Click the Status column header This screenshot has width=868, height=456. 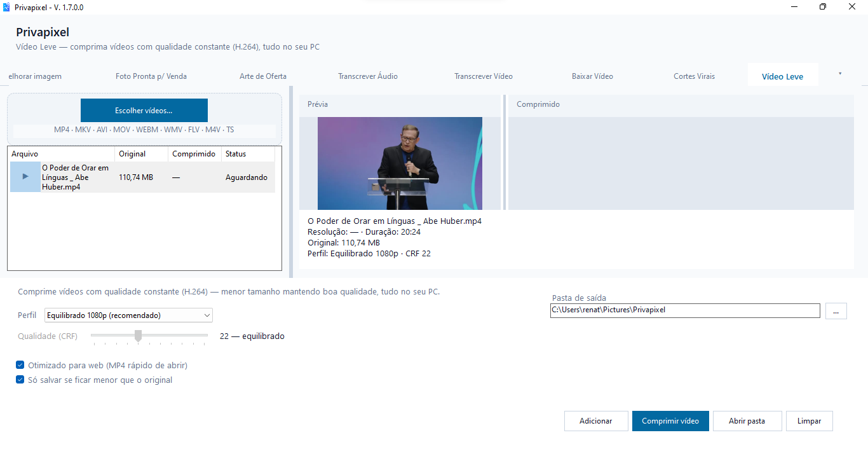click(248, 154)
